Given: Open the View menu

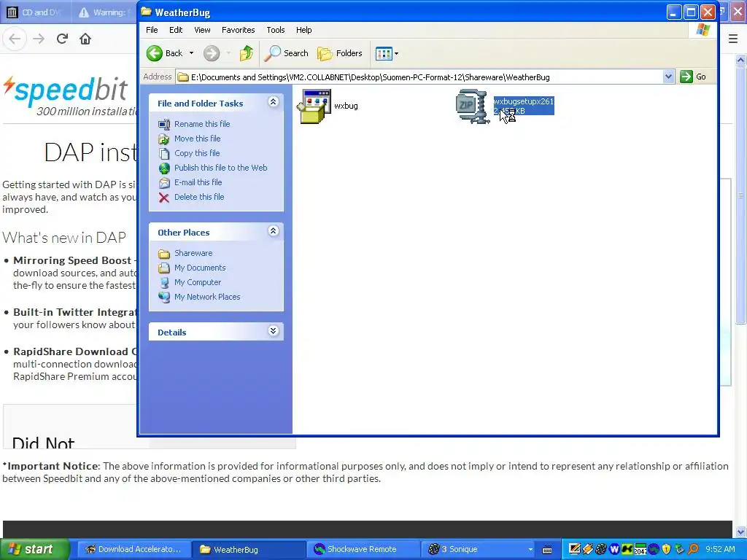Looking at the screenshot, I should pos(202,30).
